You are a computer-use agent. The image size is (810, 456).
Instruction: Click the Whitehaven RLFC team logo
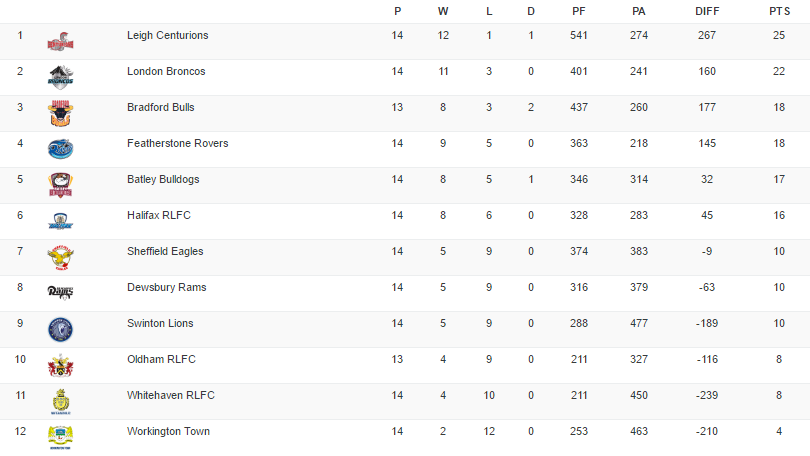click(61, 401)
